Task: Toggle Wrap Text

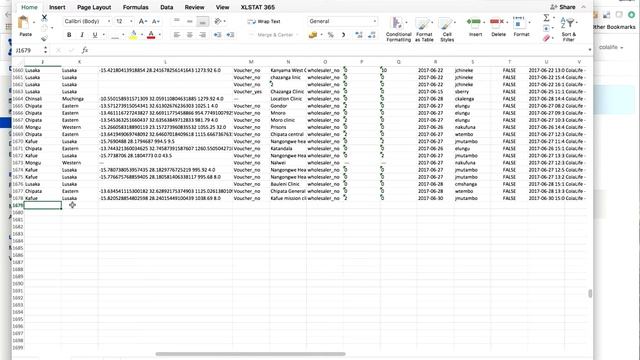Action: [x=264, y=21]
